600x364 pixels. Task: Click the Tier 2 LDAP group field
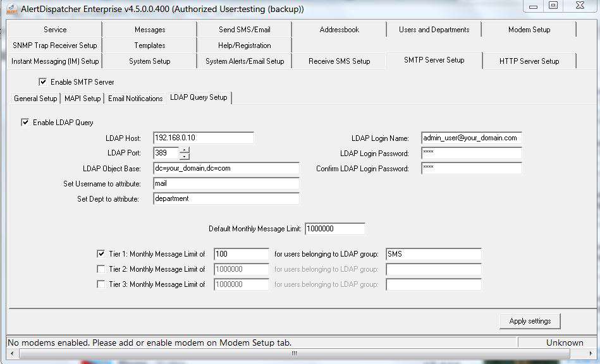click(434, 269)
